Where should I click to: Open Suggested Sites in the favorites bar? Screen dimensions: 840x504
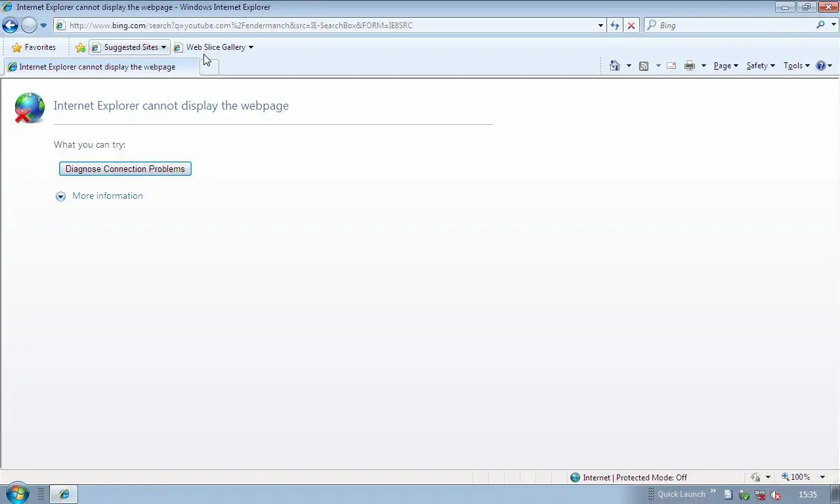pyautogui.click(x=129, y=47)
